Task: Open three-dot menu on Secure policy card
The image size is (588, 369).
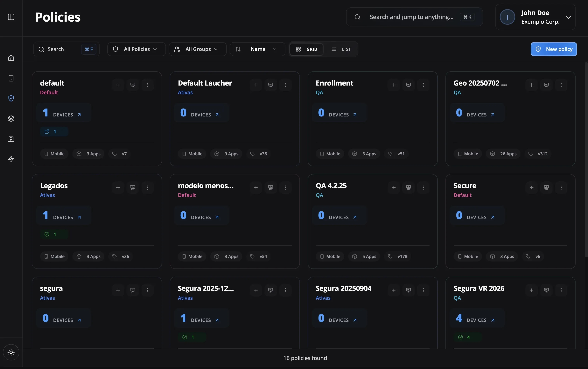Action: 561,187
